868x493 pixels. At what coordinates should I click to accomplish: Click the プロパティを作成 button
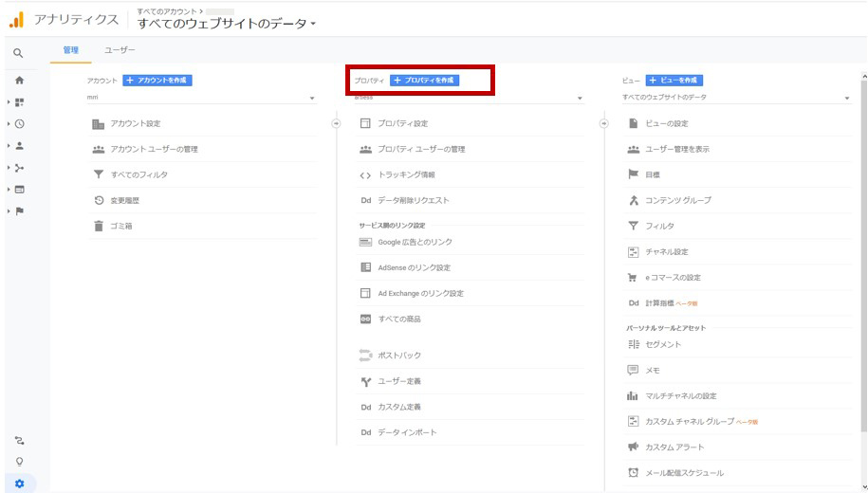[424, 81]
